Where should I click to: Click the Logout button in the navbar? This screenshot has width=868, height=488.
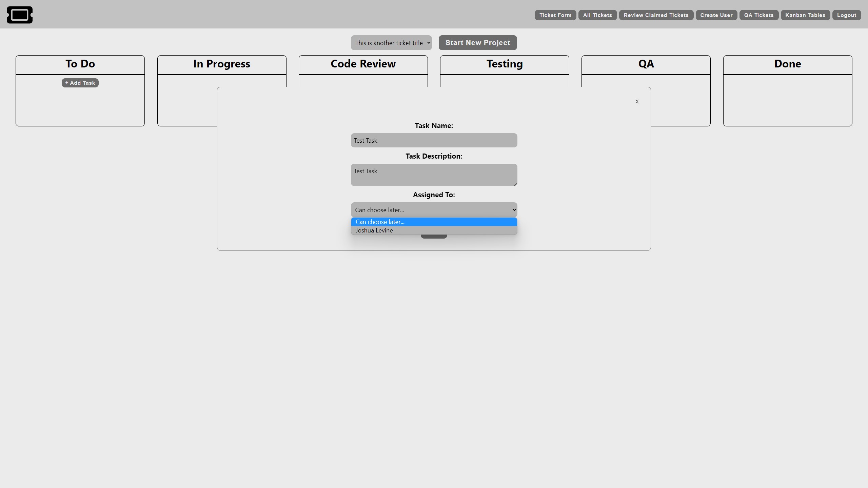coord(847,15)
